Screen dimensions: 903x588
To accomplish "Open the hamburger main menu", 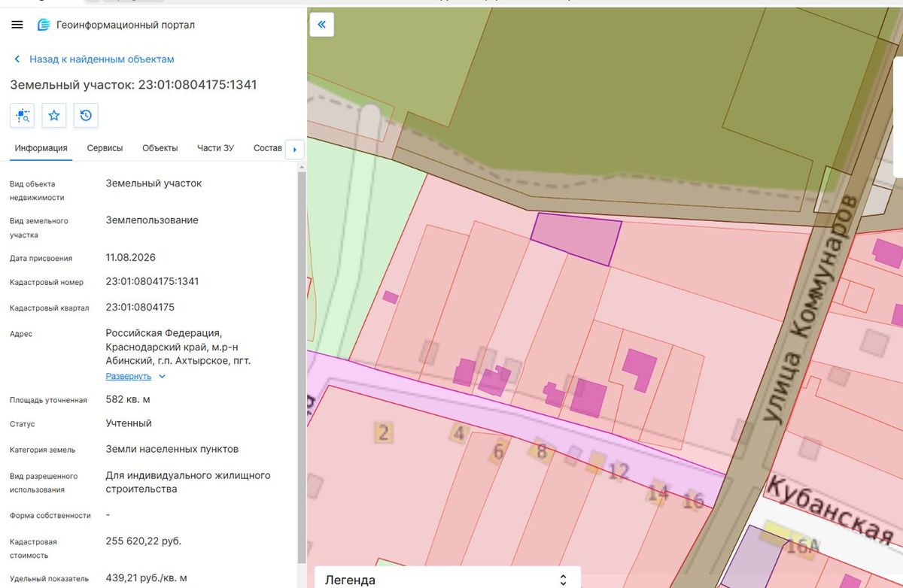I will 17,25.
